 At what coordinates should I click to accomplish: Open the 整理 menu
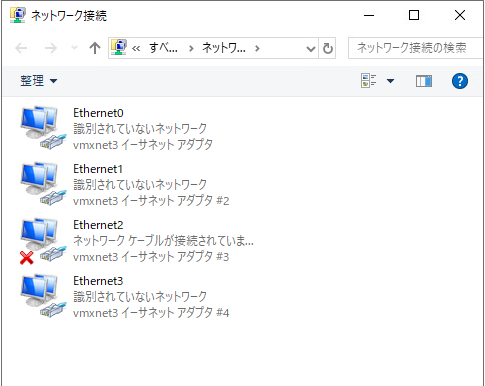38,81
